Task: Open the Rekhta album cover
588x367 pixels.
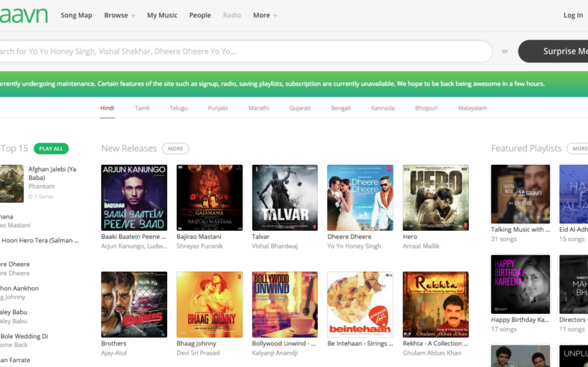Action: click(436, 305)
